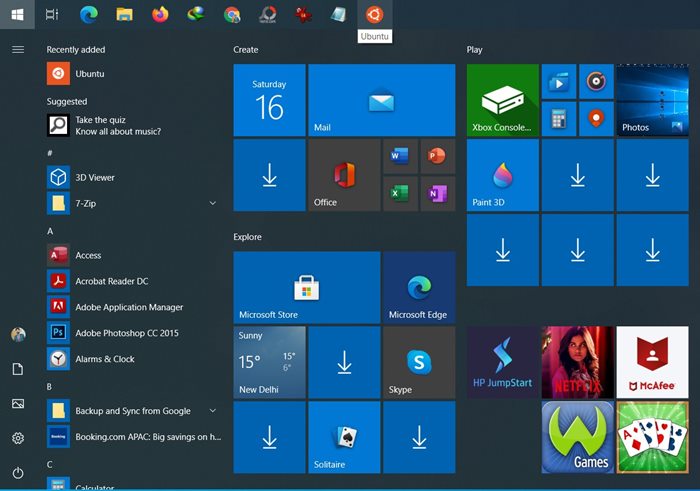Open the WildTangent Games tile
This screenshot has height=491, width=700.
tap(578, 437)
